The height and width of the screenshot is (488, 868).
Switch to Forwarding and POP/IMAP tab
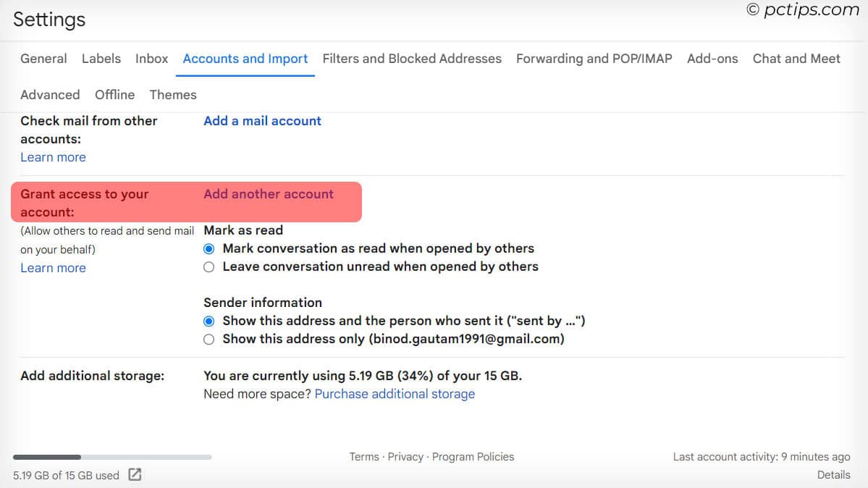pyautogui.click(x=594, y=59)
